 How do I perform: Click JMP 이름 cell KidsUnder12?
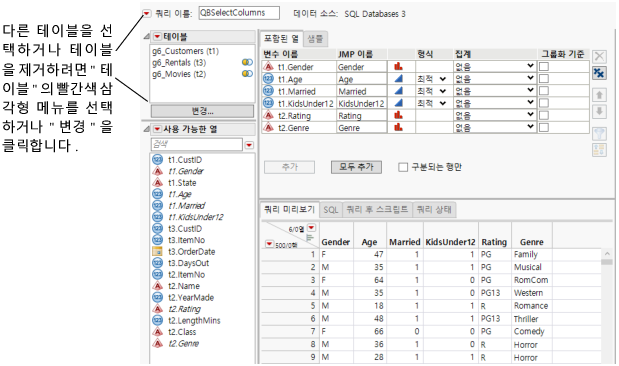[361, 103]
